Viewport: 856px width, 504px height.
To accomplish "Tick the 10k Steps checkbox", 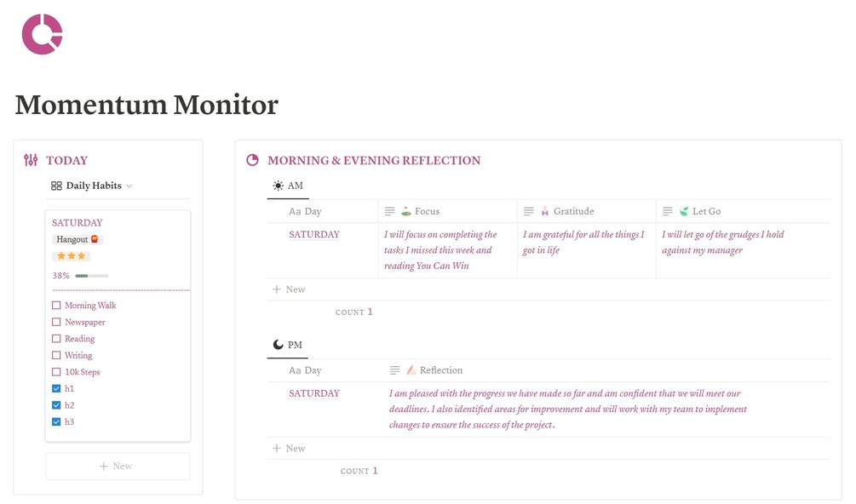I will (x=56, y=372).
